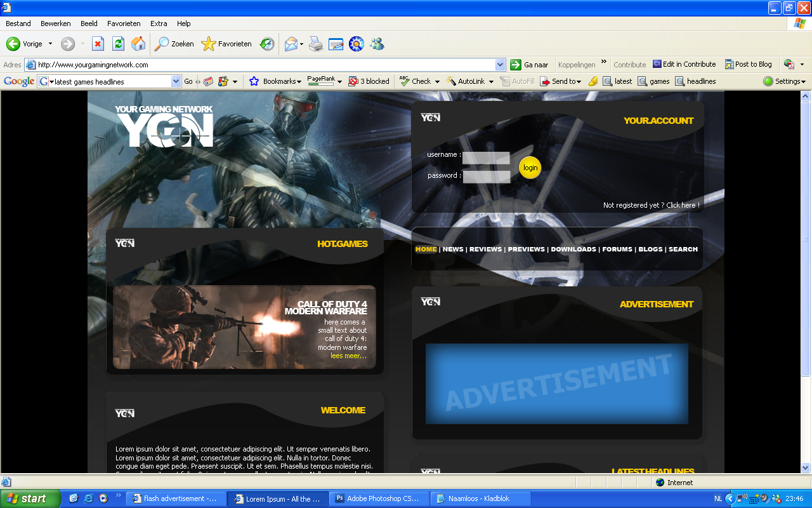812x508 pixels.
Task: Click Post to Blog
Action: click(x=749, y=64)
